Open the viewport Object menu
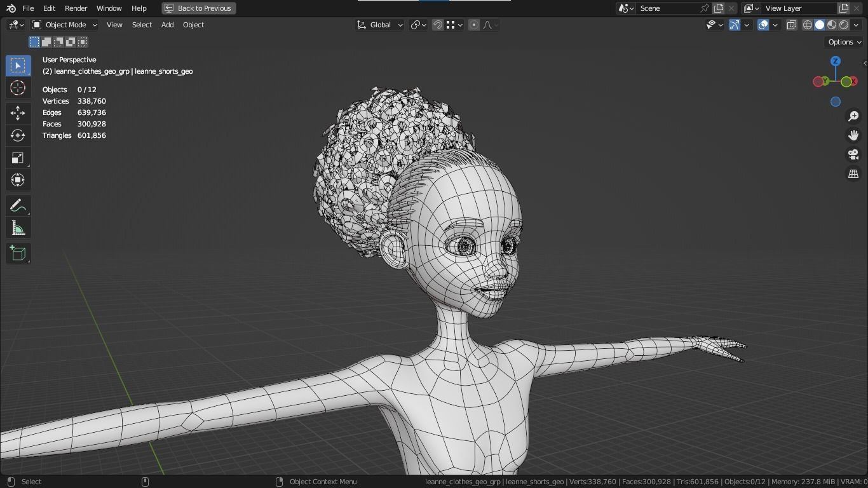This screenshot has width=868, height=488. pos(193,25)
